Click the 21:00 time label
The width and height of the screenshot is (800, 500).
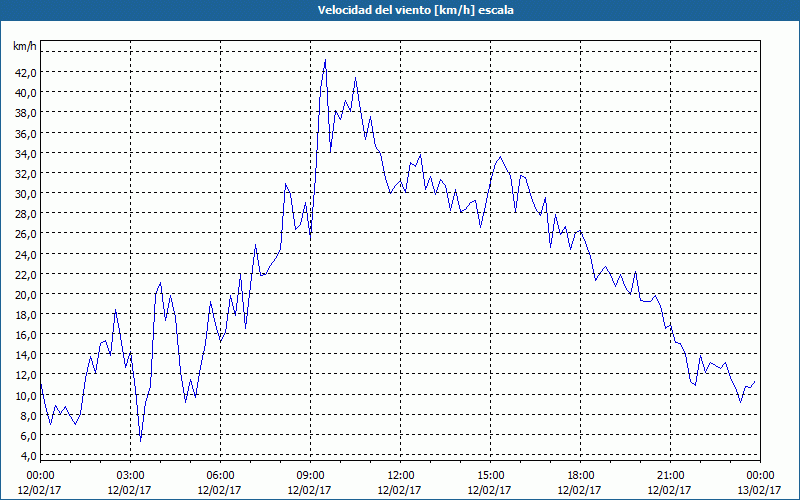670,476
